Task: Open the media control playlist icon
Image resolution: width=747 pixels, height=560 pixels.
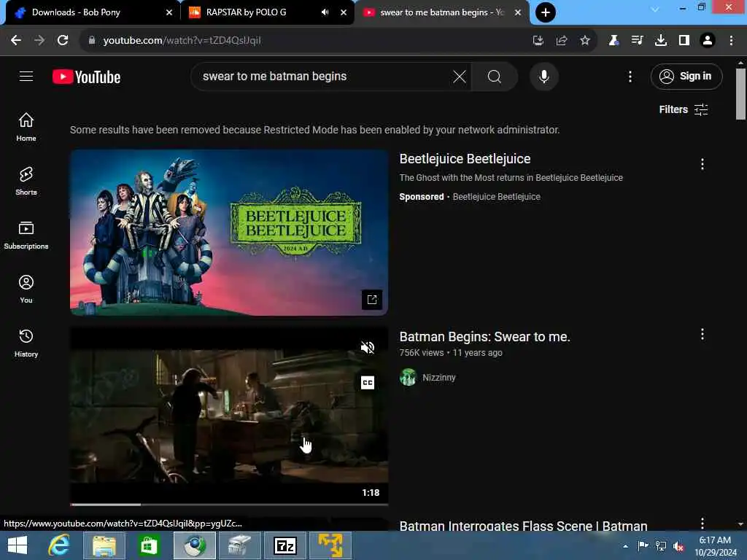Action: pos(637,41)
